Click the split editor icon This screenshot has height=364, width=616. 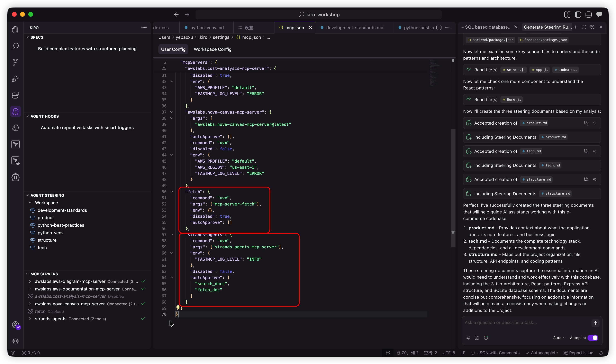click(439, 27)
